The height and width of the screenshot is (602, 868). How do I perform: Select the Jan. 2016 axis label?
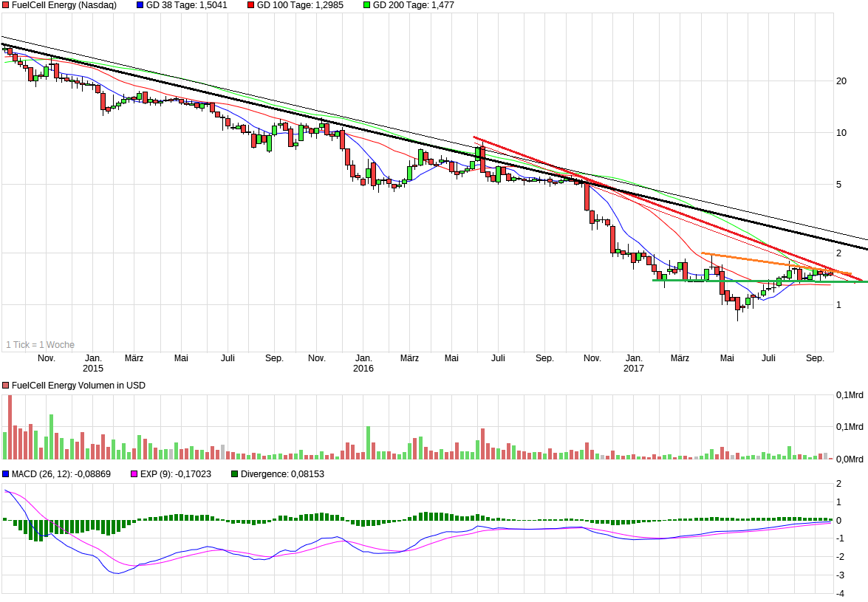(362, 362)
